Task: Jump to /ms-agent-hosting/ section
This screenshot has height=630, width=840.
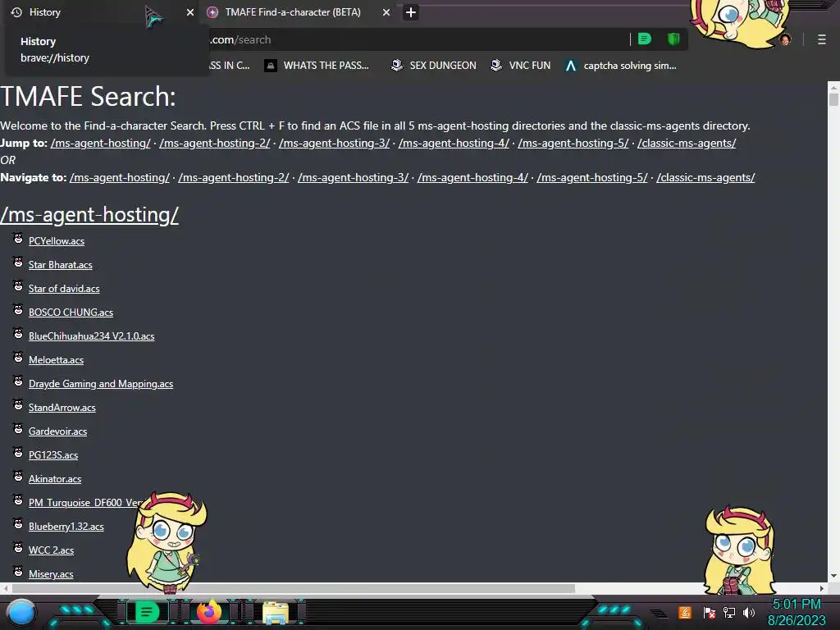Action: click(x=101, y=143)
